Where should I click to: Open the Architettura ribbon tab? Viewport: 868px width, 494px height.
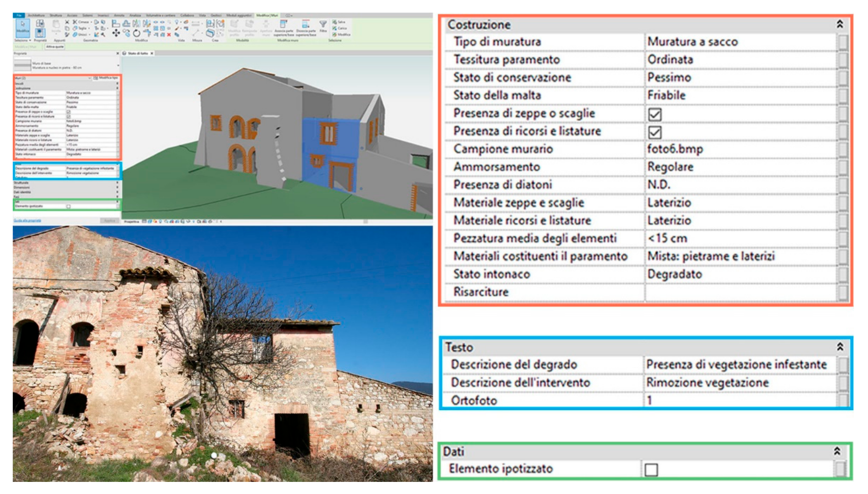(x=36, y=15)
